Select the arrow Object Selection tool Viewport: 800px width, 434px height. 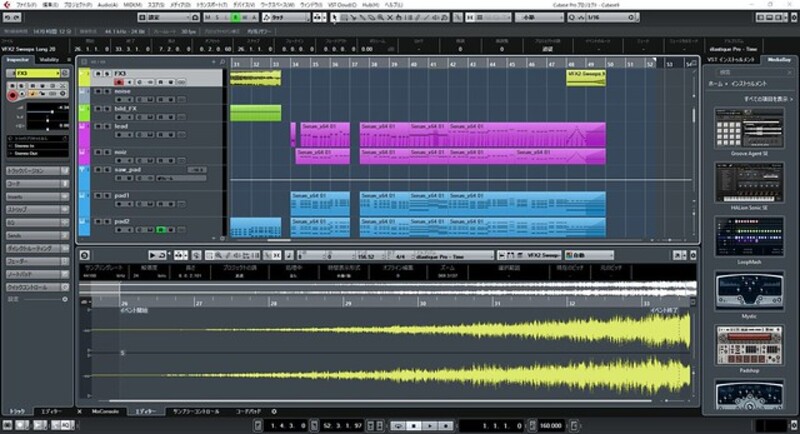click(334, 17)
